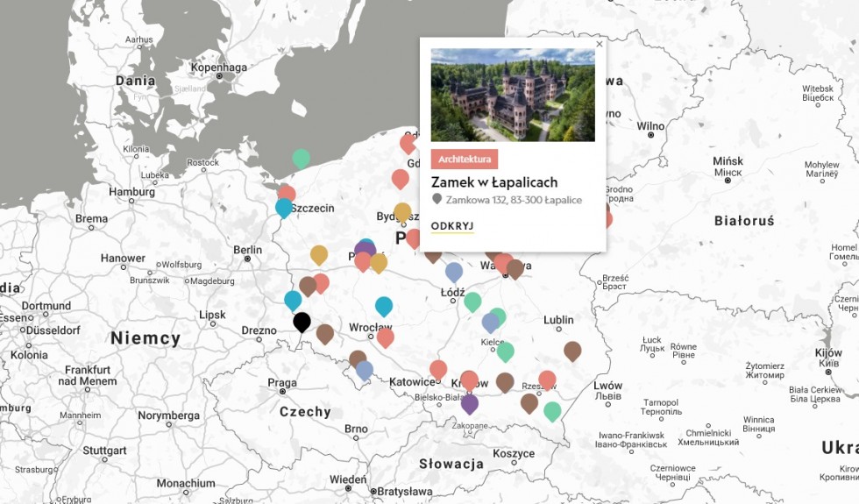The width and height of the screenshot is (859, 504).
Task: Select the periwinkle marker near the Czech border
Action: click(365, 370)
